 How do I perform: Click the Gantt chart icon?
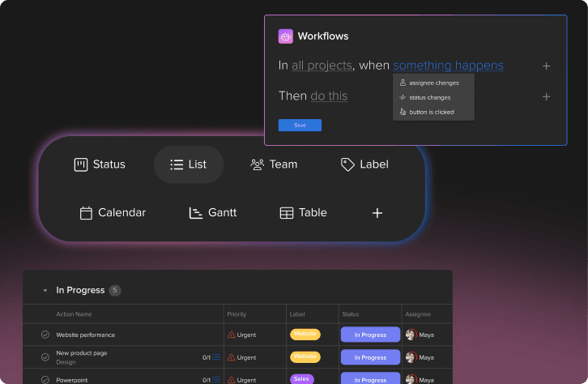(196, 213)
